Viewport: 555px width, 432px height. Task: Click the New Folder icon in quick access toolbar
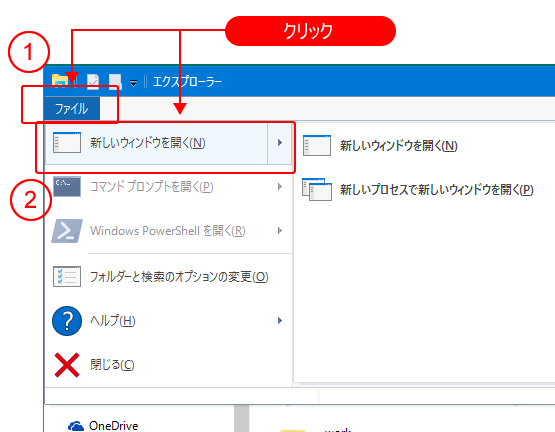click(x=115, y=82)
